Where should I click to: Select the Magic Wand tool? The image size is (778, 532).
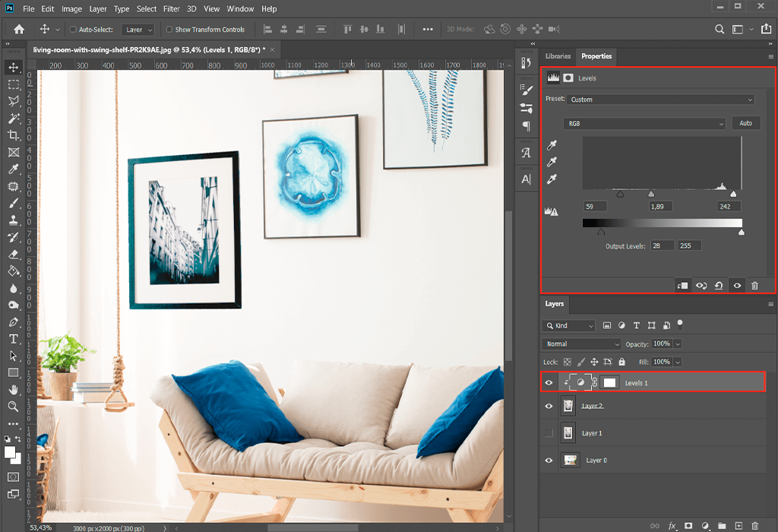pyautogui.click(x=14, y=118)
